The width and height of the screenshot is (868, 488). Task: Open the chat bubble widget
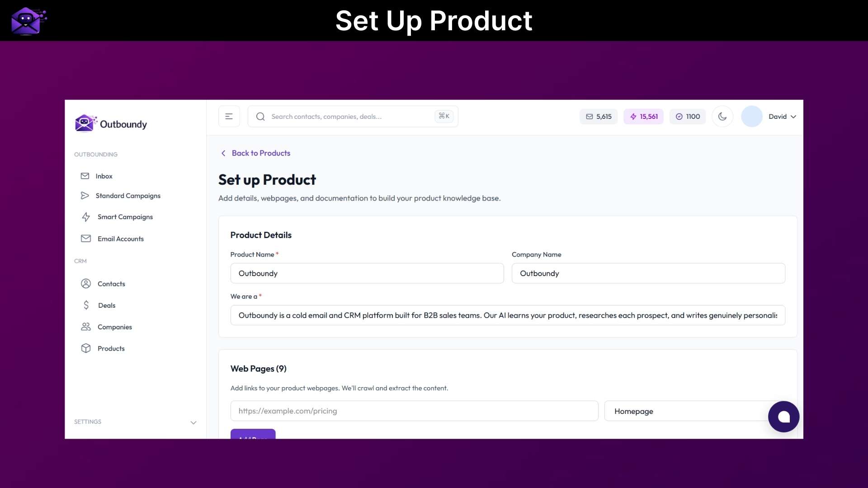783,416
